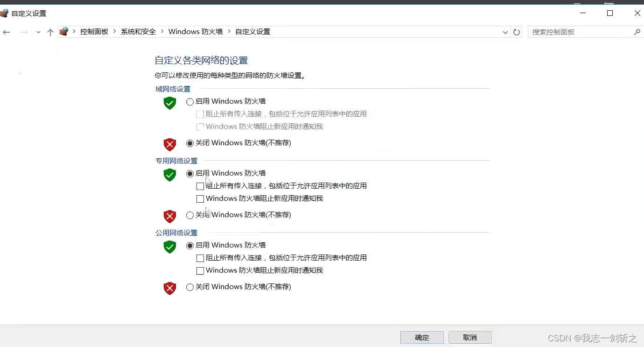Click red shield icon in 域网络设置
Image resolution: width=644 pixels, height=347 pixels.
pos(170,145)
